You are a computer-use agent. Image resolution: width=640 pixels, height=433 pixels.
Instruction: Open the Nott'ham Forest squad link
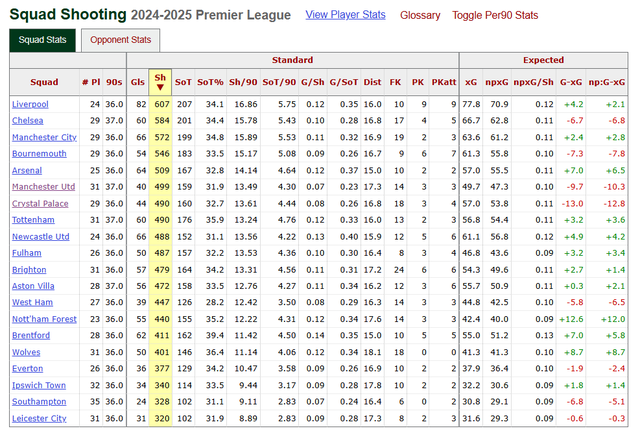[x=44, y=319]
